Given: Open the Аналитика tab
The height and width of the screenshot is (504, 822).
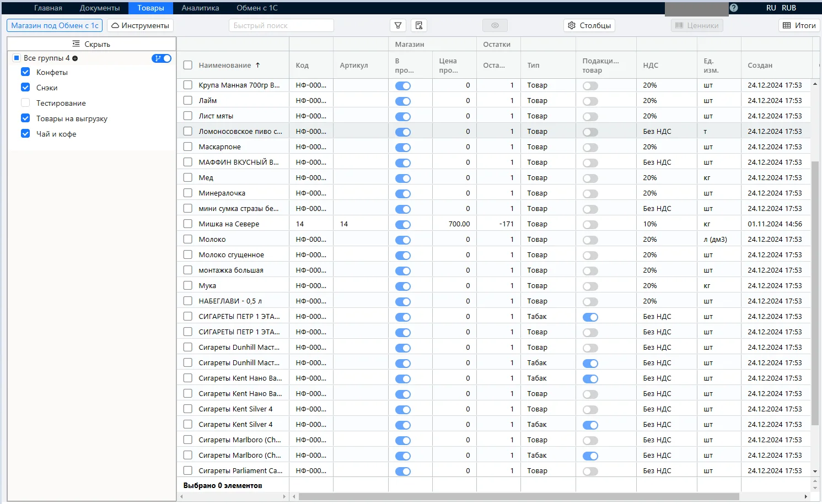Looking at the screenshot, I should point(200,8).
